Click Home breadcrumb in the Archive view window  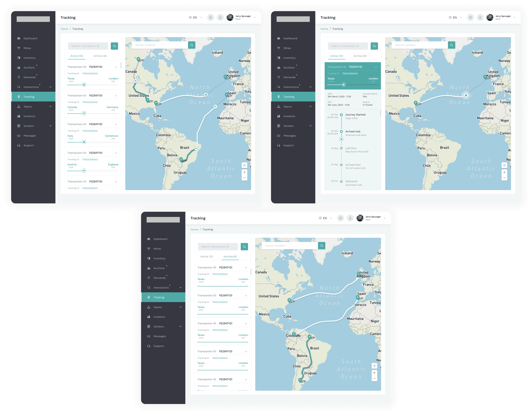[x=194, y=230]
